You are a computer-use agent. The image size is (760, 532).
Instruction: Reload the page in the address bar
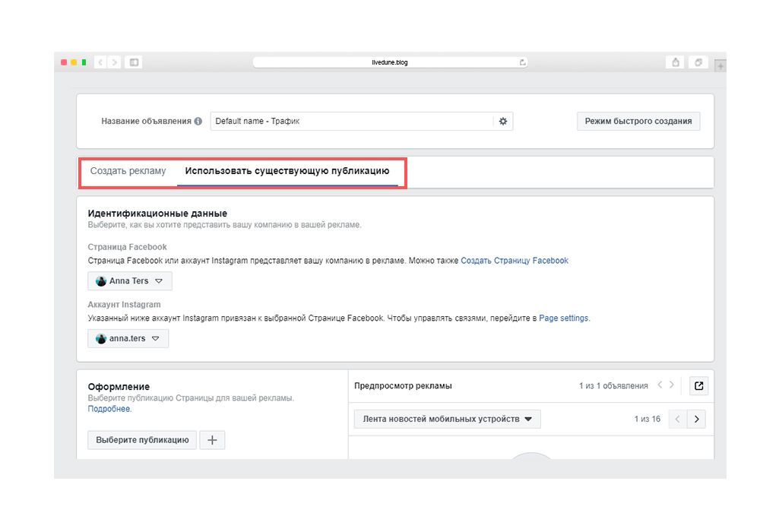(522, 62)
